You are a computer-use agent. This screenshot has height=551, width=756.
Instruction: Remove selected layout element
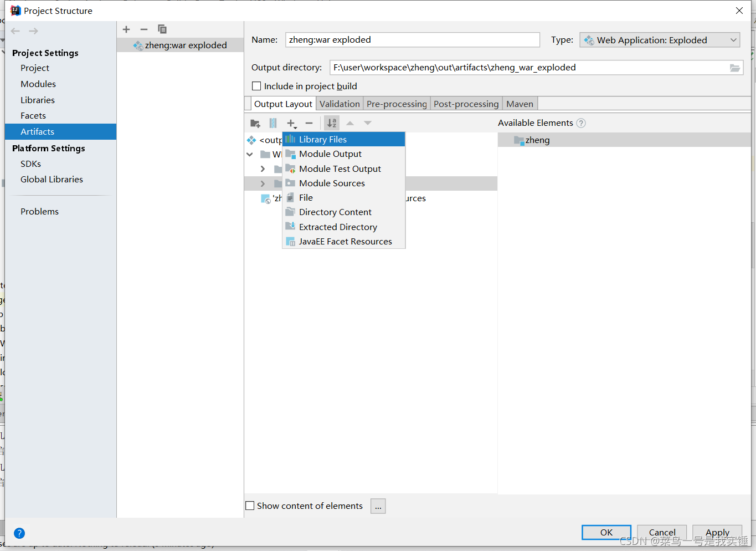[x=309, y=123]
